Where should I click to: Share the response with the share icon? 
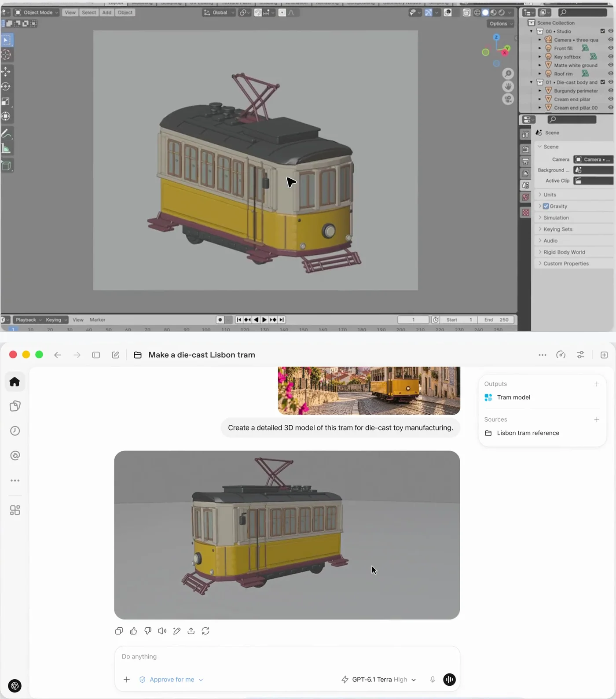click(191, 631)
